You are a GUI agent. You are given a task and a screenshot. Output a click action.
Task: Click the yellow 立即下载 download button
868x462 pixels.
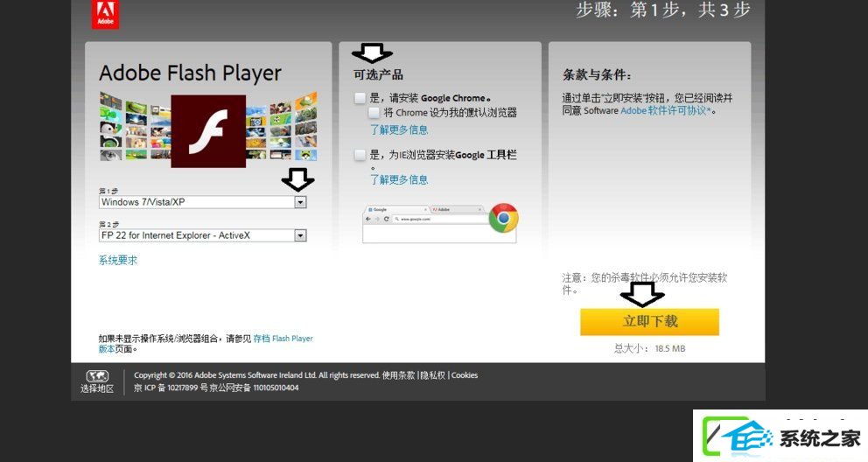point(649,321)
